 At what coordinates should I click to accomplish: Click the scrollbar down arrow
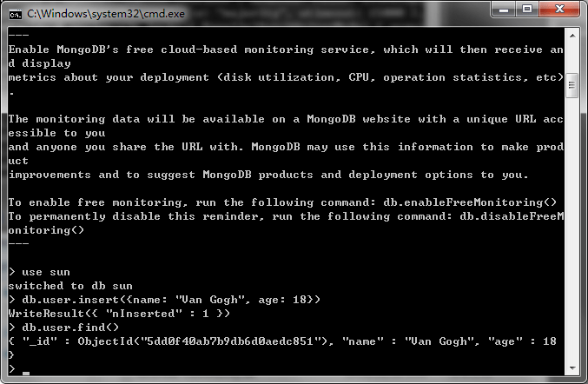(x=572, y=370)
